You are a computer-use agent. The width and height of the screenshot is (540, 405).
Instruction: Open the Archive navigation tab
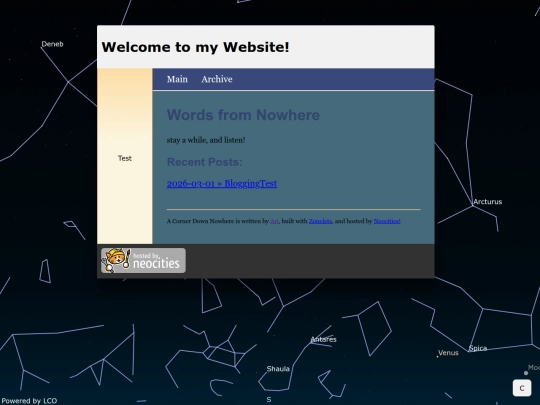[x=217, y=79]
